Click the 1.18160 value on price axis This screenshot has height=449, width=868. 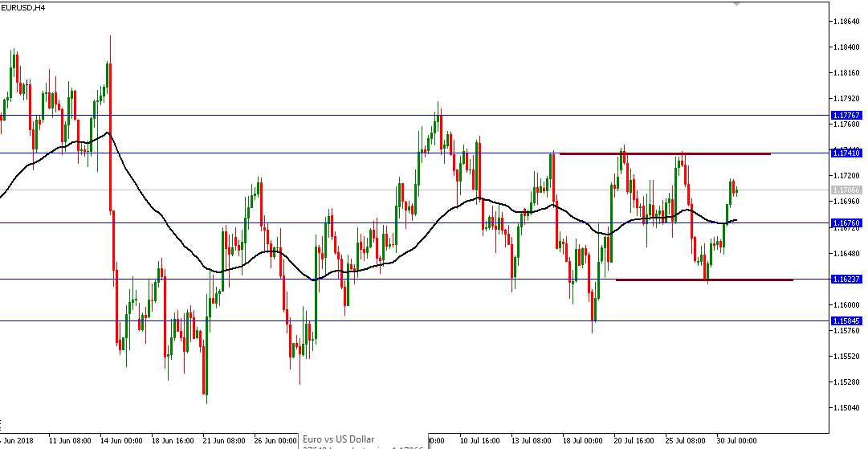tap(847, 73)
